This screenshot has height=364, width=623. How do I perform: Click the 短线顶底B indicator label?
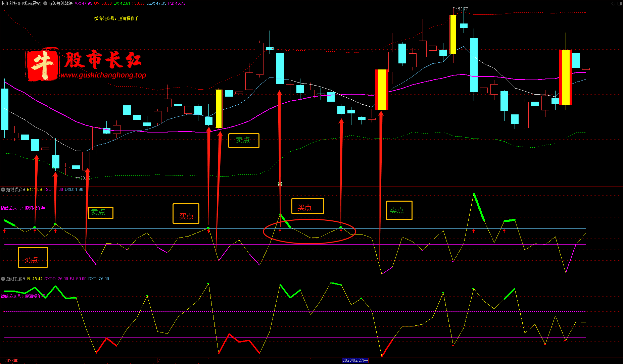[16, 190]
